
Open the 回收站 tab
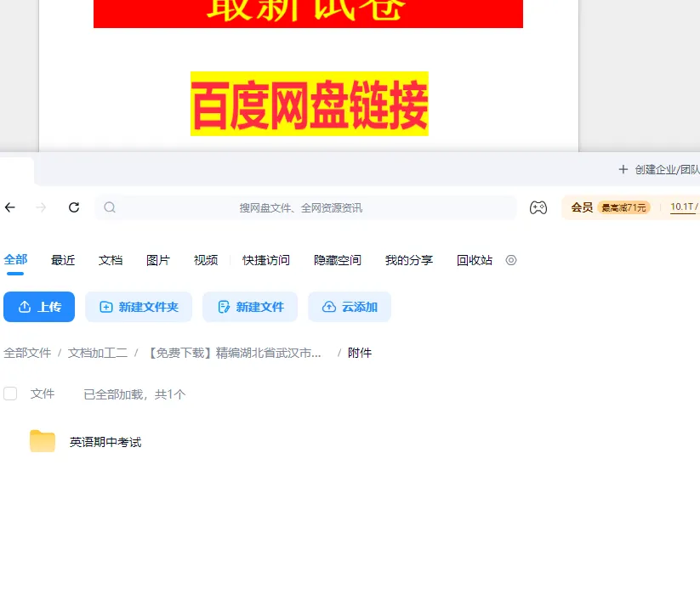pos(475,260)
